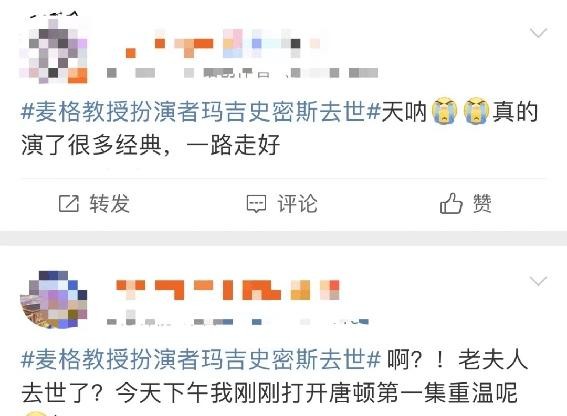Tap the second crying emoji before 真的
This screenshot has height=416, width=567.
(477, 111)
